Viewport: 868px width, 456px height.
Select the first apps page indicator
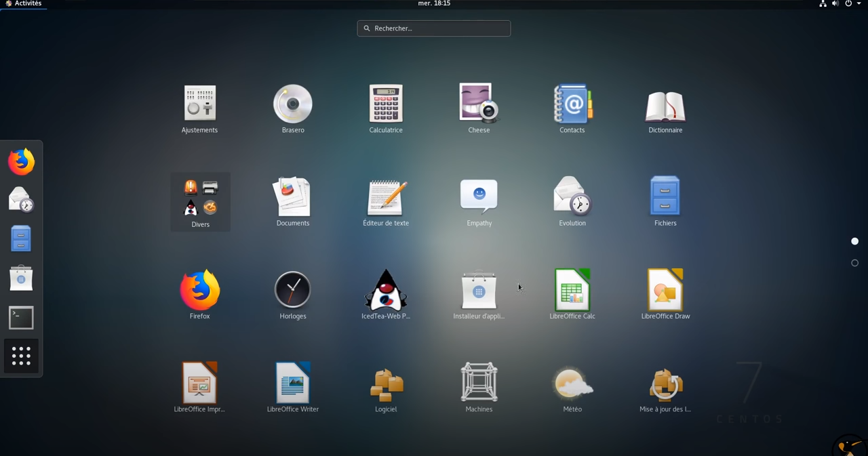coord(854,241)
